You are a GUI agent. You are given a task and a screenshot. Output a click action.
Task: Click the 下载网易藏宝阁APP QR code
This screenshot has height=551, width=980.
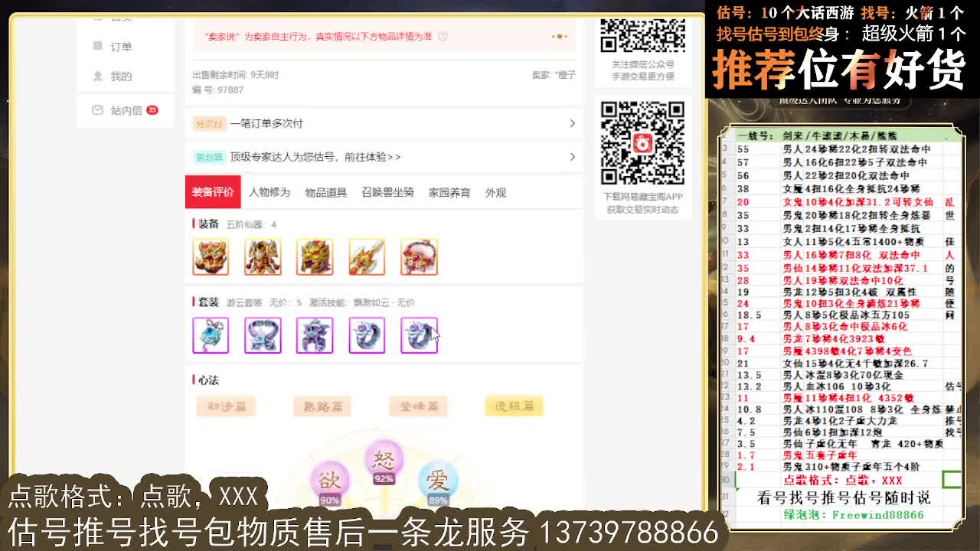642,142
